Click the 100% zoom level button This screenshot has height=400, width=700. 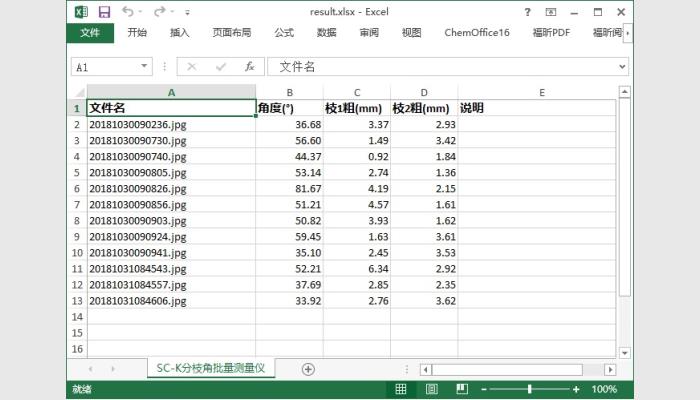(605, 389)
